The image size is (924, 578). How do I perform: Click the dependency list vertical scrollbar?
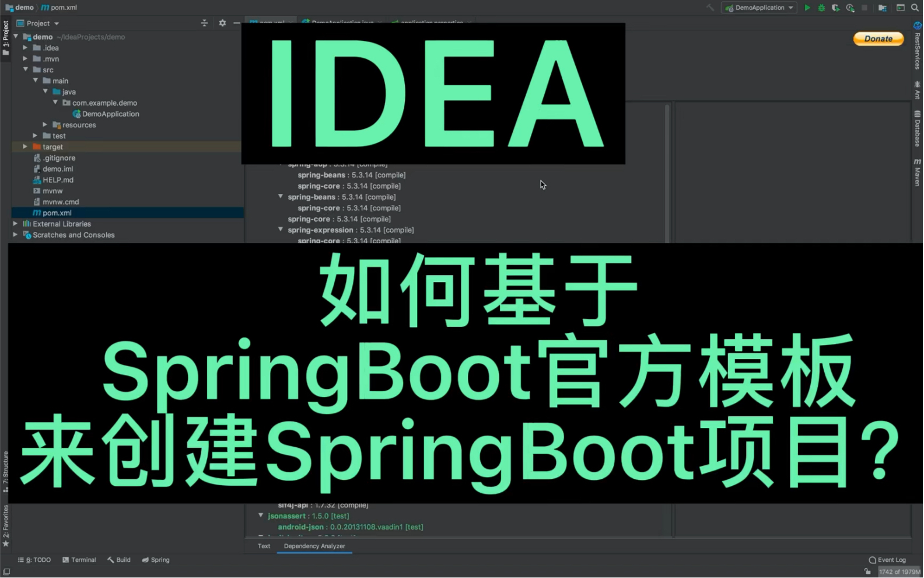point(667,173)
